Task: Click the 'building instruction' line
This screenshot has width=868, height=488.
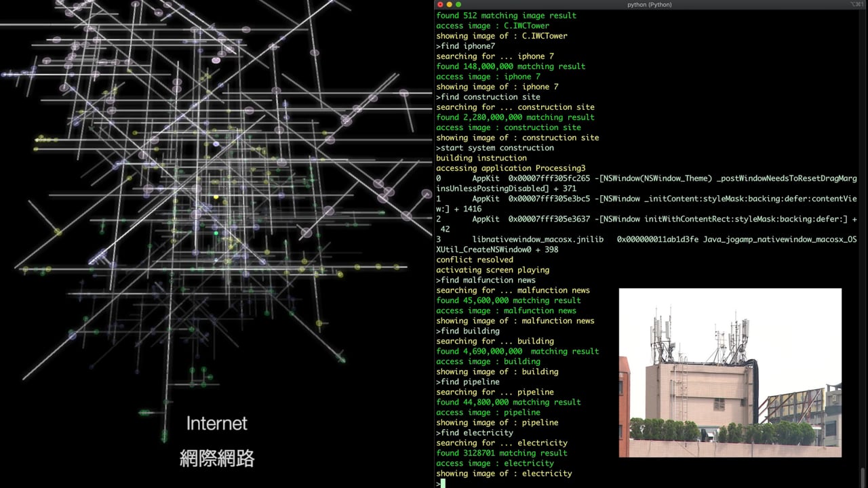Action: click(x=481, y=158)
